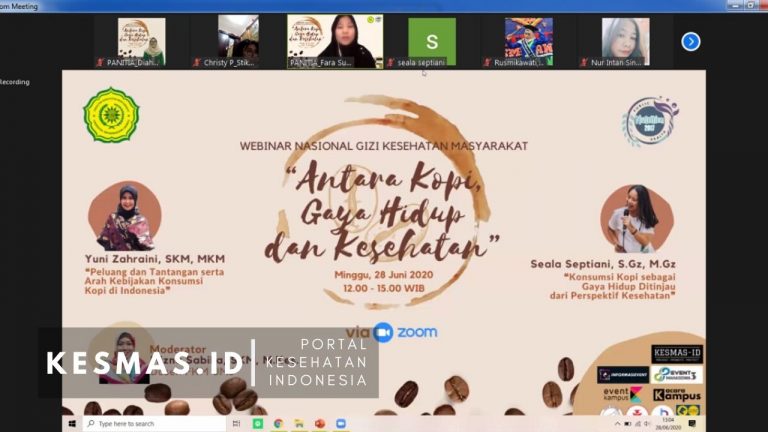The image size is (768, 432).
Task: Click KESMAS-ID sponsor logo on poster
Action: [677, 354]
